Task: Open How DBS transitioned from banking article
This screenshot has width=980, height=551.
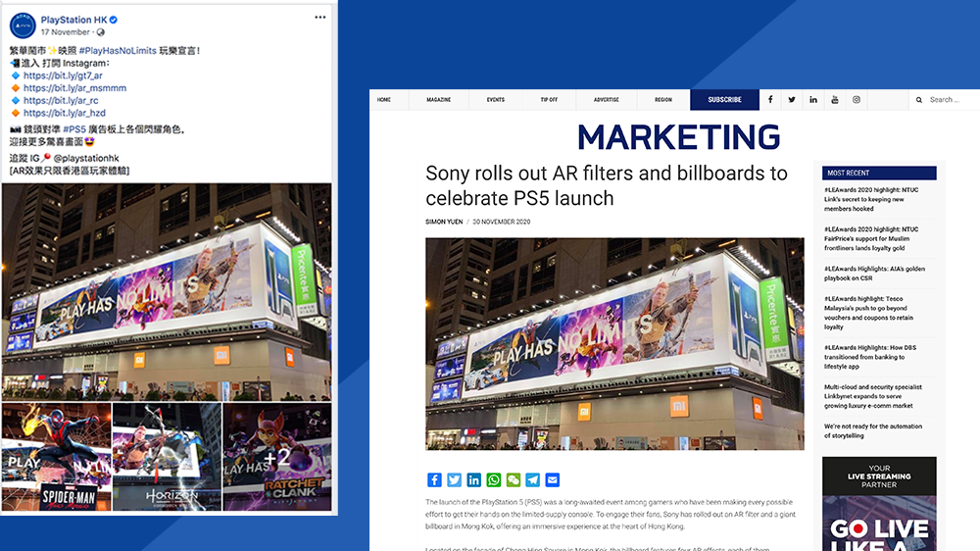Action: [870, 357]
